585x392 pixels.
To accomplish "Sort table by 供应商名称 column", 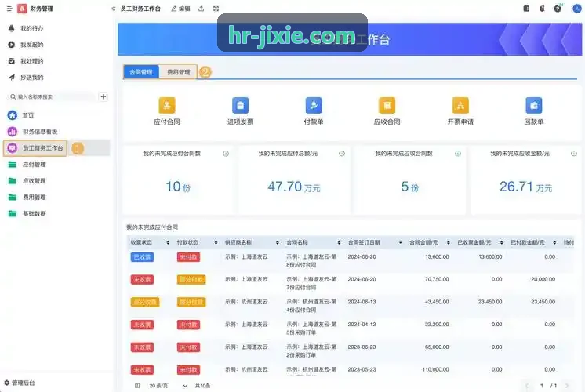I will [x=277, y=242].
